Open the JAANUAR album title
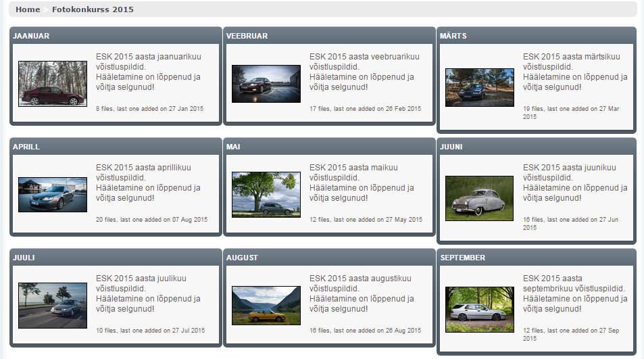The image size is (644, 359). (x=31, y=36)
